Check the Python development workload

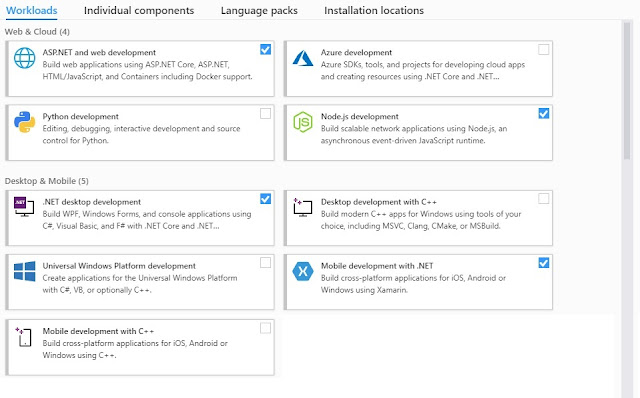coord(265,113)
